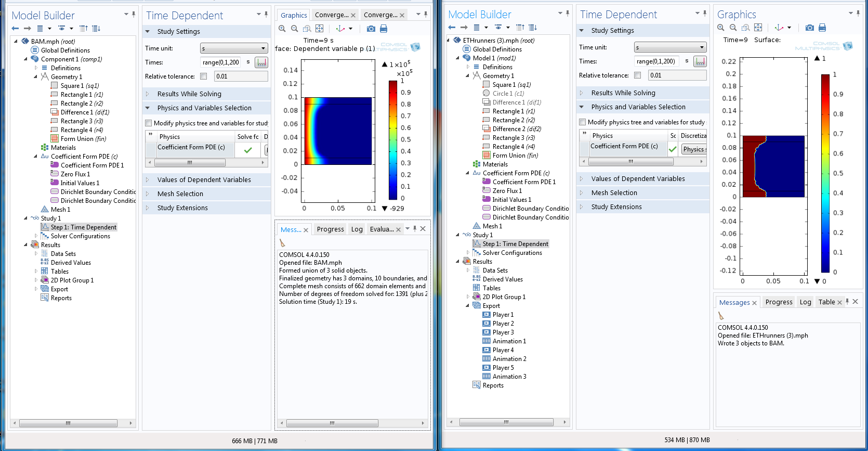This screenshot has height=451, width=868.
Task: Click the range button beside Times in ETHrunners window
Action: 700,61
